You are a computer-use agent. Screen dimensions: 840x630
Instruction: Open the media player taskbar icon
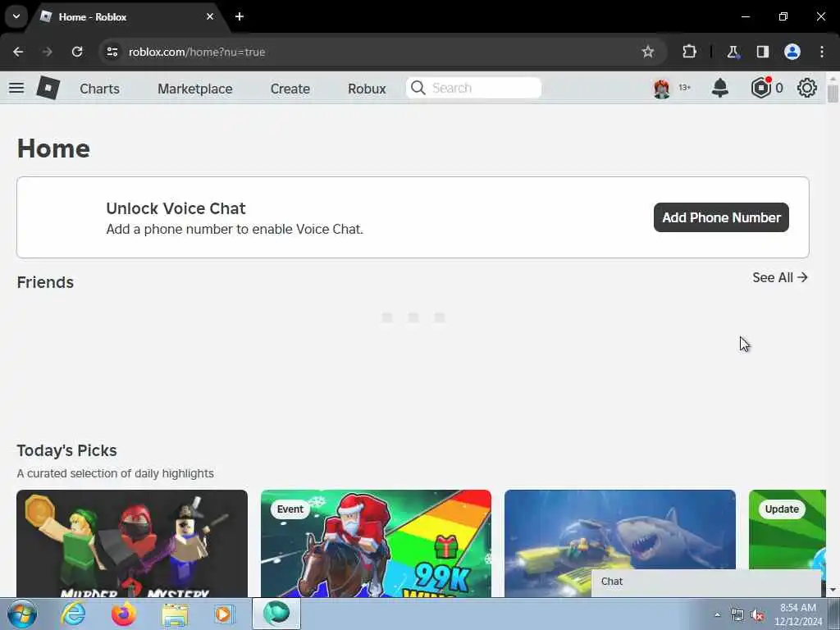pyautogui.click(x=225, y=614)
